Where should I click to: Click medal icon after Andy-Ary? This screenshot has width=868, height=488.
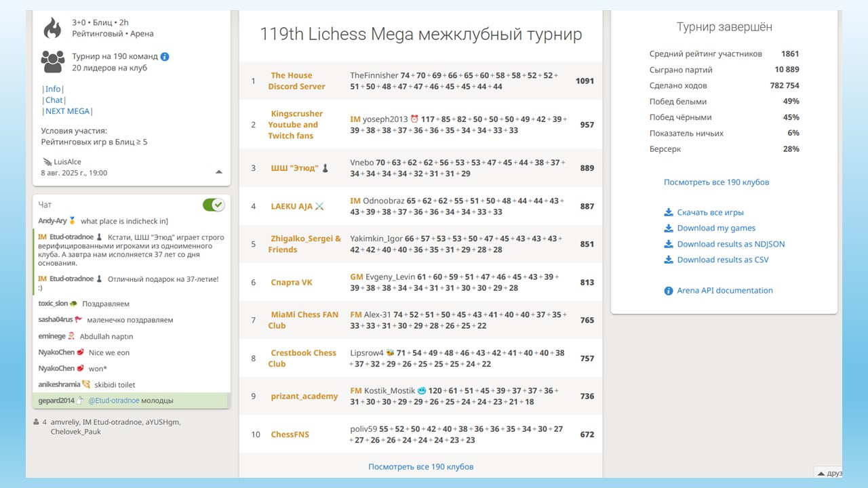(x=72, y=221)
